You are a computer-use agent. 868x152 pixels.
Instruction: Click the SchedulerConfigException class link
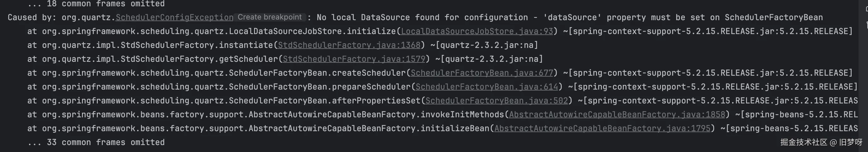click(174, 18)
